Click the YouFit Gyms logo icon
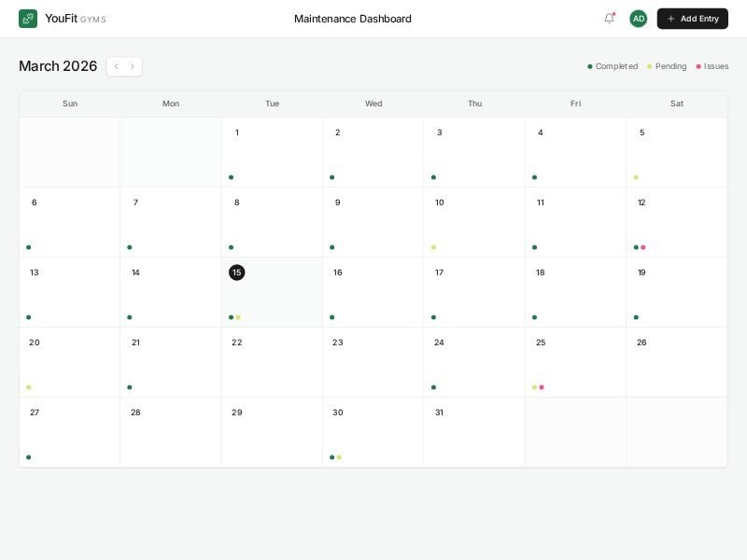The height and width of the screenshot is (560, 747). pyautogui.click(x=28, y=19)
